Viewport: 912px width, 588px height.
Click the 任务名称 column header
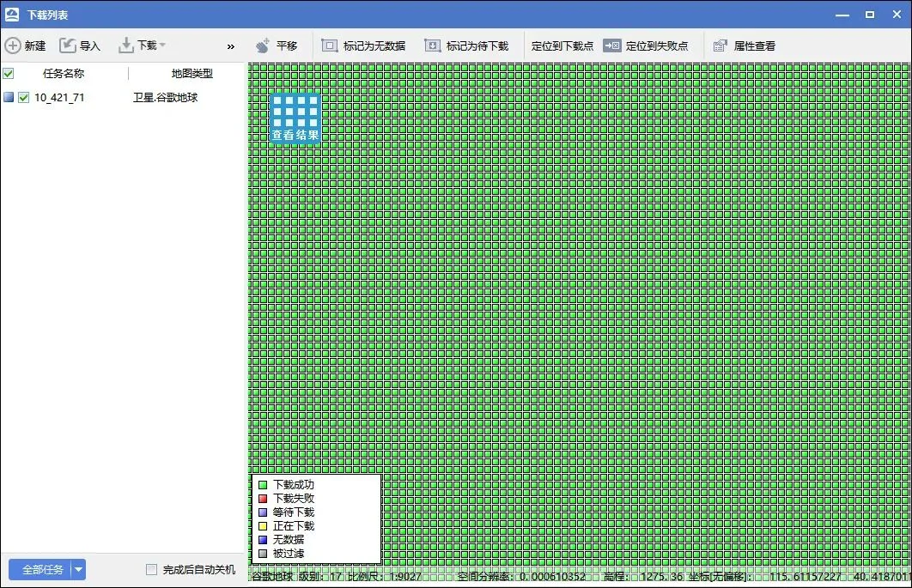(64, 73)
